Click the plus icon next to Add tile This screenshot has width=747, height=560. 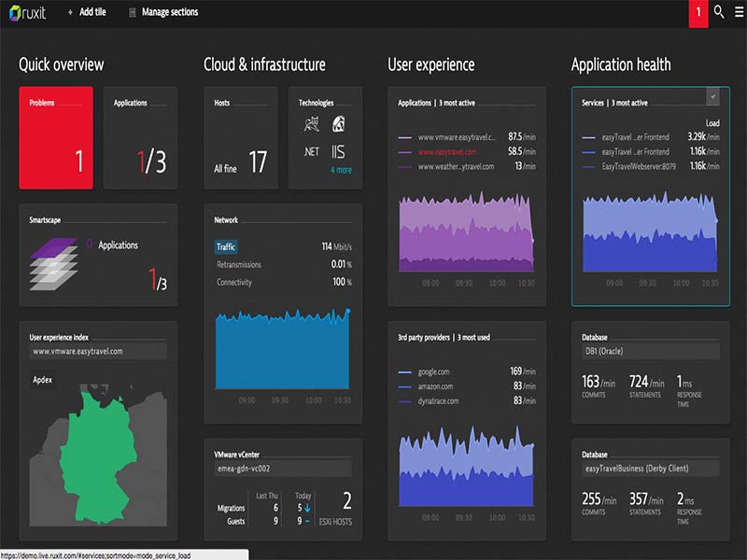tap(69, 13)
